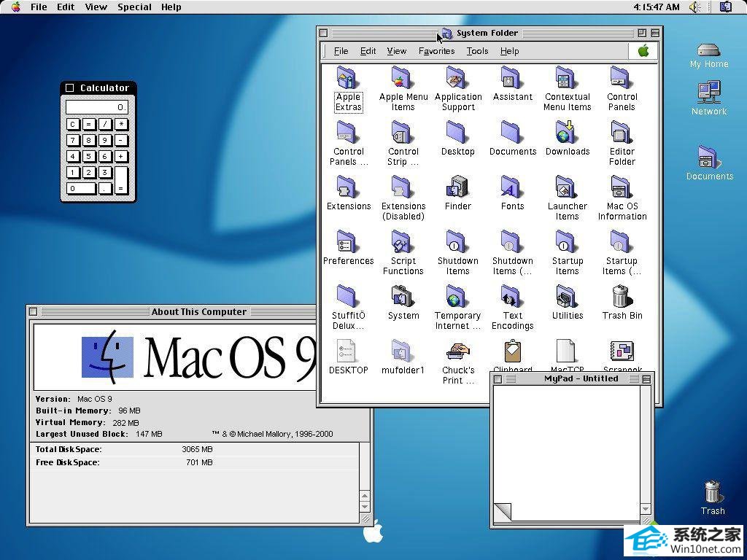Open the Startup Items folder
The image size is (747, 560).
(567, 243)
